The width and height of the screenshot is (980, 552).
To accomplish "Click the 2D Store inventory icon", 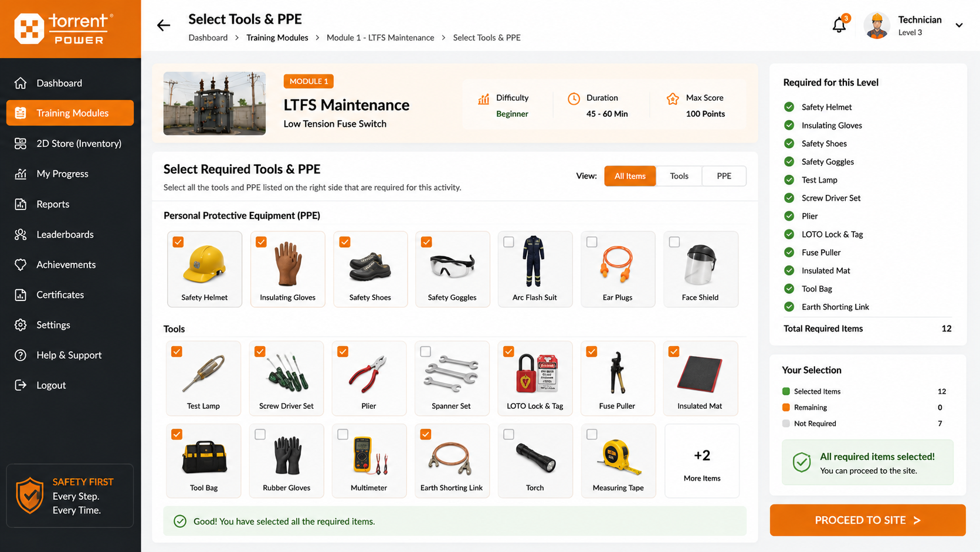I will coord(21,143).
